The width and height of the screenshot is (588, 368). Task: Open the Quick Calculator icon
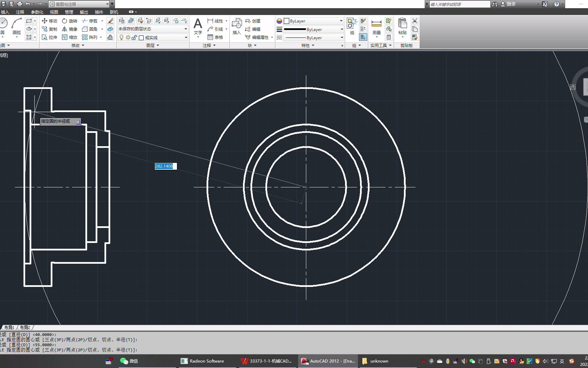tap(389, 37)
